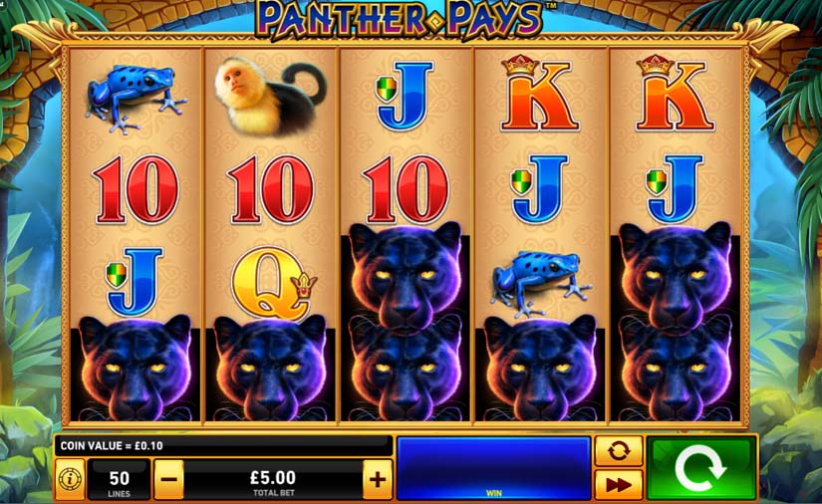This screenshot has width=822, height=504.
Task: Decrease total bet with minus button
Action: coord(168,479)
